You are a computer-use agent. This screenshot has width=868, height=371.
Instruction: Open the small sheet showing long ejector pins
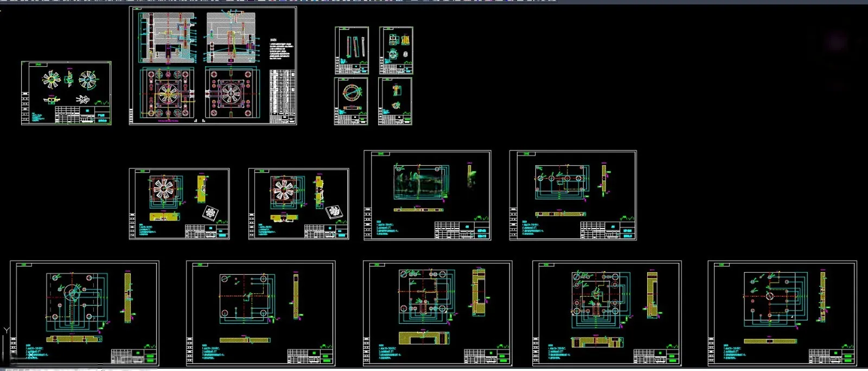point(352,50)
